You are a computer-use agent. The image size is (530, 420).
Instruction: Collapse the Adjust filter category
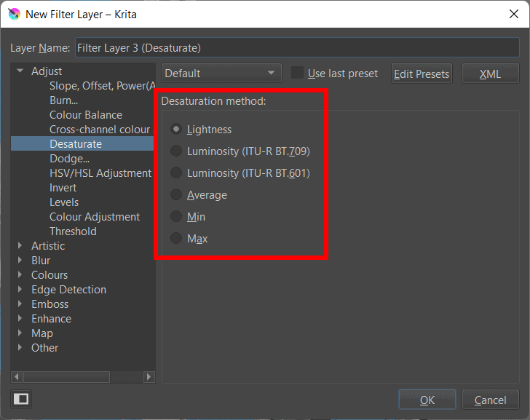point(20,71)
